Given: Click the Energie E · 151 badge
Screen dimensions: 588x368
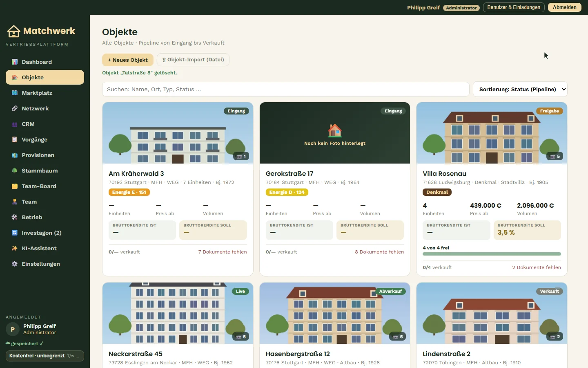Looking at the screenshot, I should (x=129, y=192).
